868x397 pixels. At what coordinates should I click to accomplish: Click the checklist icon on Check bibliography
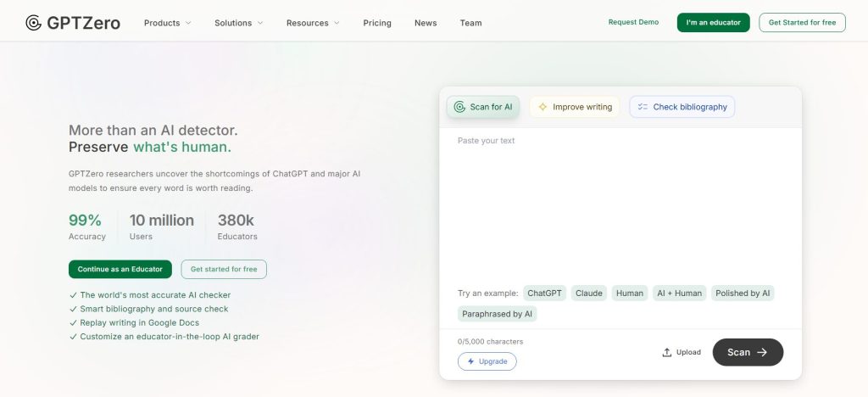(x=643, y=107)
